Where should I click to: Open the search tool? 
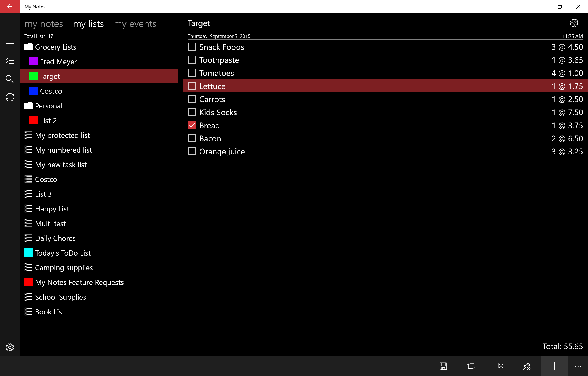pyautogui.click(x=10, y=79)
